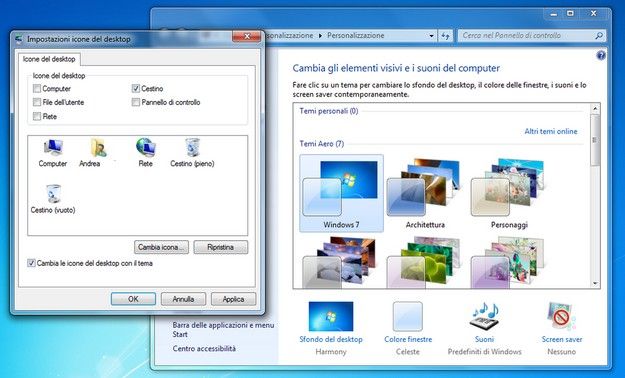Confirm with the OK button
This screenshot has height=378, width=625.
coord(133,299)
